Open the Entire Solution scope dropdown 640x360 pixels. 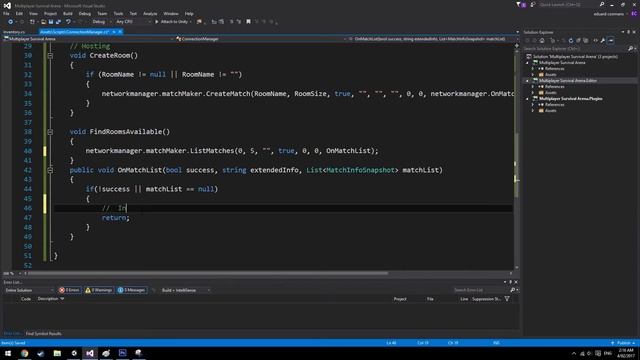[29, 290]
